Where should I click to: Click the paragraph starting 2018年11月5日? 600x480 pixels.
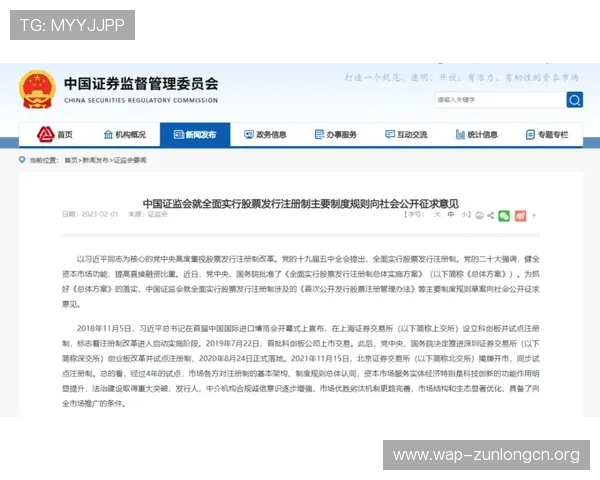[301, 366]
